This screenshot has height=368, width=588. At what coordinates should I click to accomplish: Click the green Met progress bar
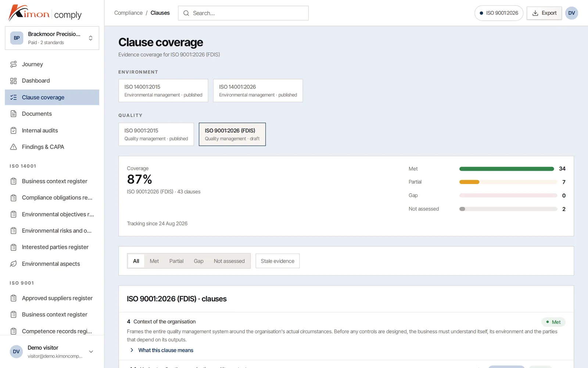(506, 169)
